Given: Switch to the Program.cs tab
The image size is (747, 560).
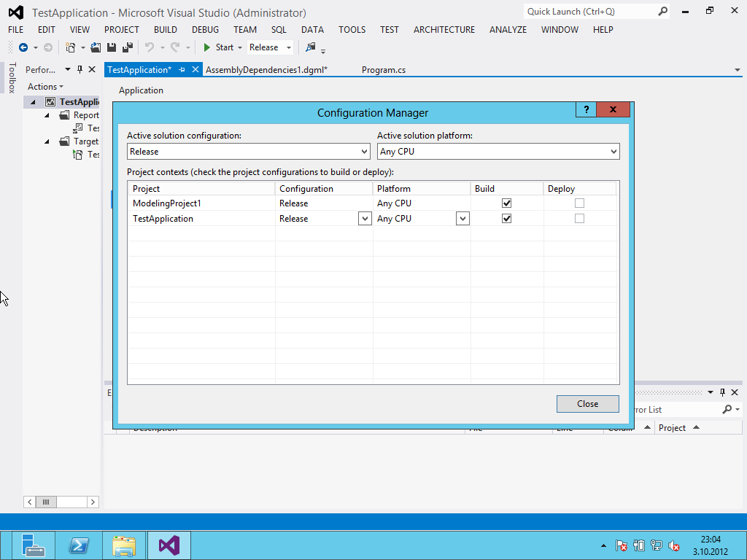Looking at the screenshot, I should pyautogui.click(x=384, y=70).
